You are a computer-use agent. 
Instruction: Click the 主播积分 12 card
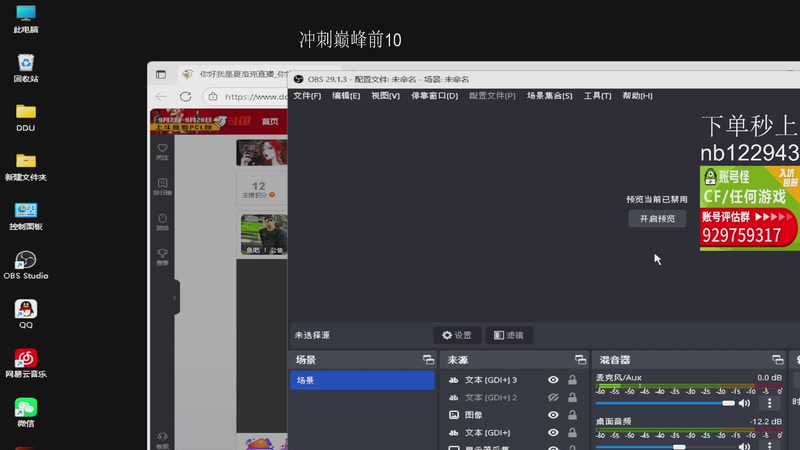point(262,189)
